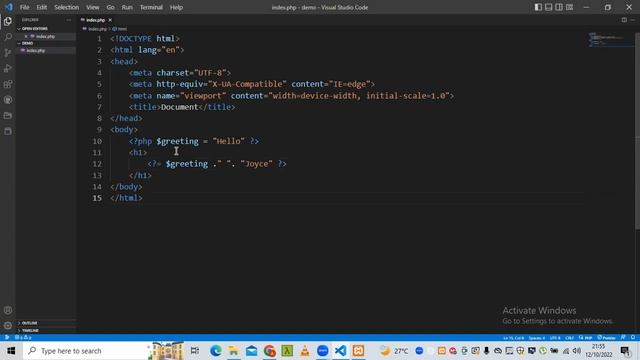Toggle primary side bar layout icon
The image size is (640, 360).
pos(538,7)
